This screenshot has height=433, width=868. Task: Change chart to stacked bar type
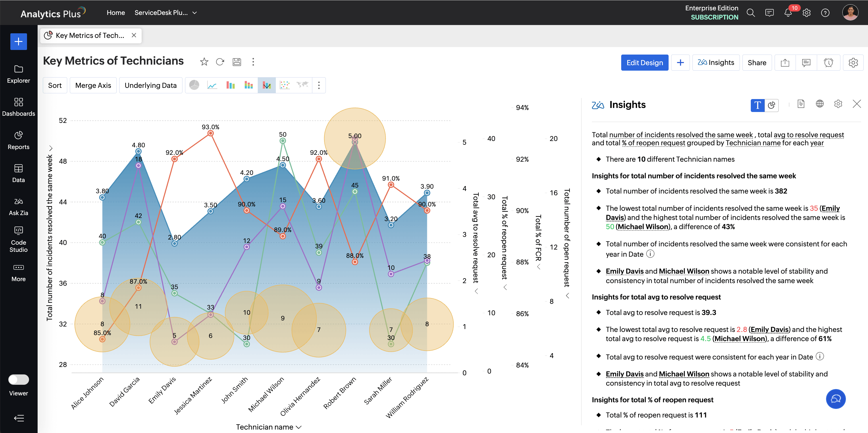click(x=249, y=85)
